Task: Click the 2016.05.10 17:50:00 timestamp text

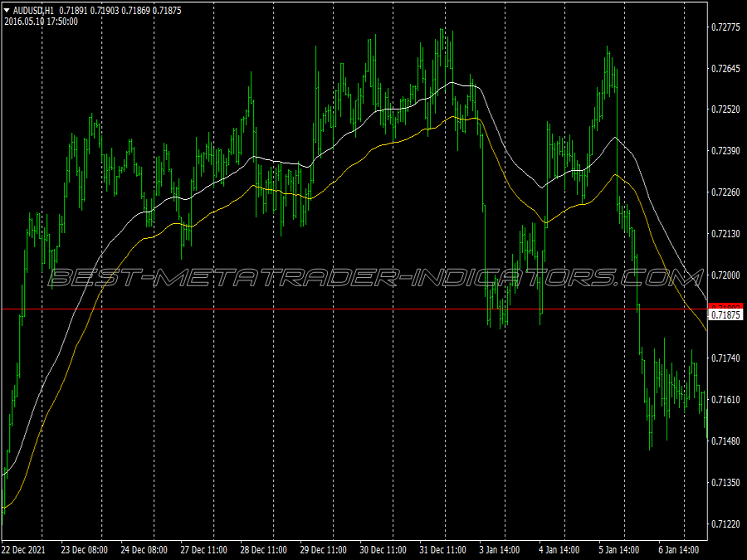Action: pos(41,22)
